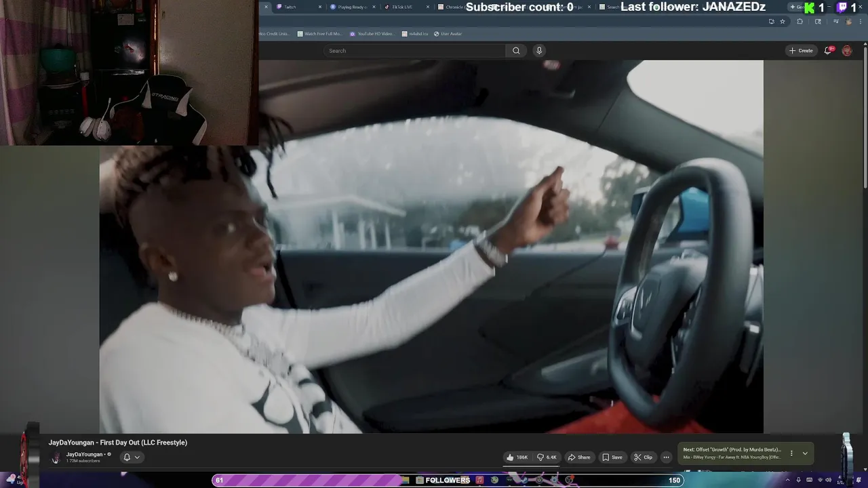Dislike the video showing 6.4K

pos(547,457)
